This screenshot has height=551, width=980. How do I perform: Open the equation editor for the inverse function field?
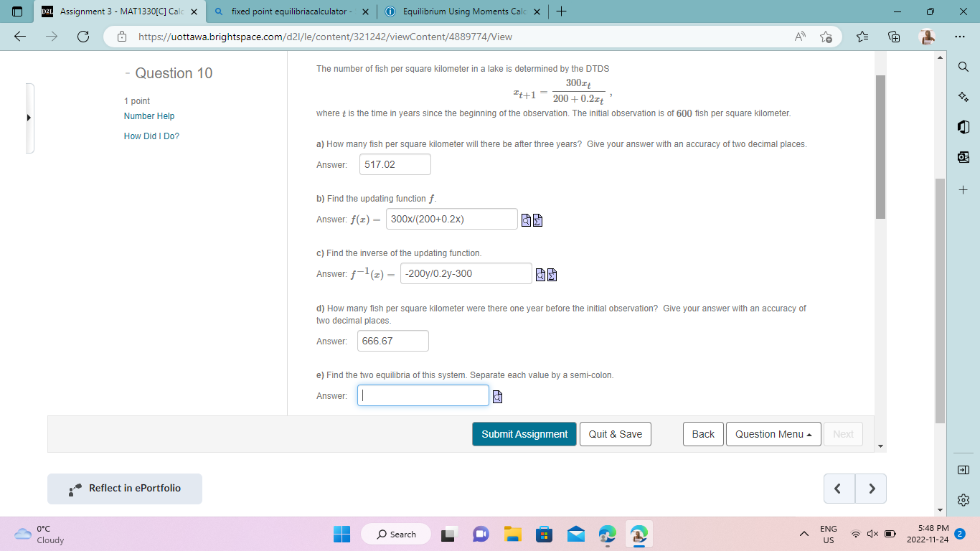550,273
